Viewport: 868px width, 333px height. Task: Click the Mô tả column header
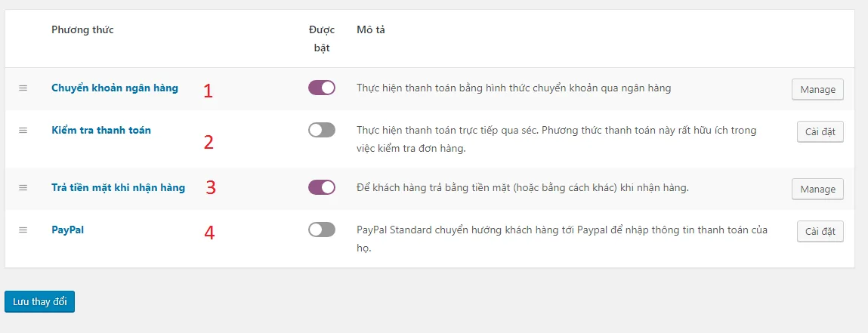pyautogui.click(x=371, y=30)
